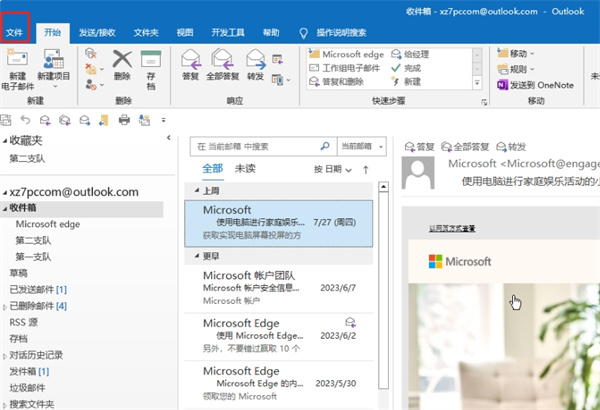Open the customize quick access toolbar dropdown
This screenshot has width=600, height=410.
(x=164, y=120)
